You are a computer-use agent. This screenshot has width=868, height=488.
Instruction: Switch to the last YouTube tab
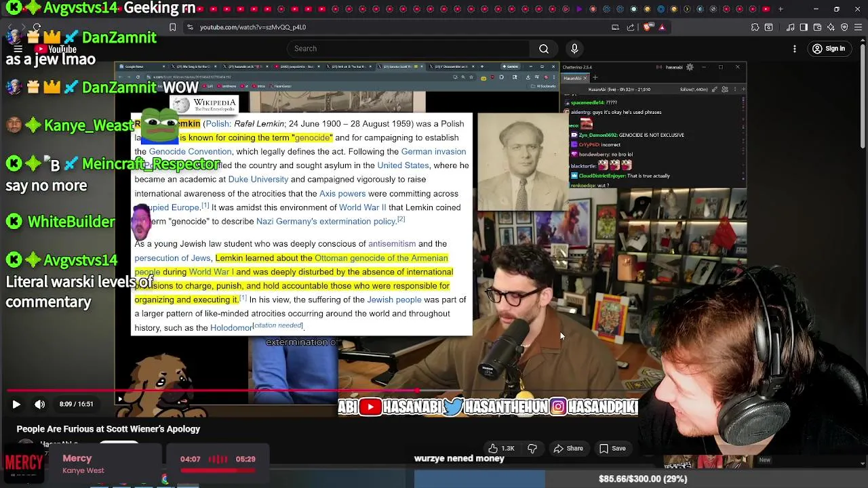point(766,9)
